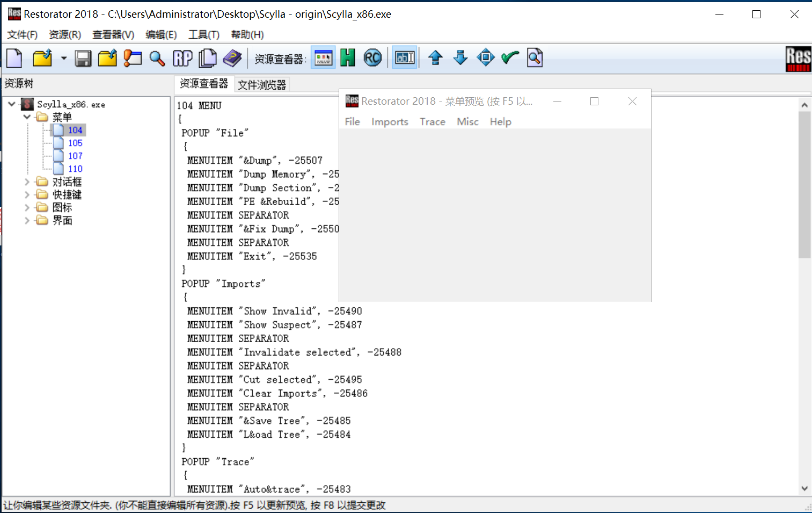This screenshot has width=812, height=513.
Task: Collapse the 菜单 folder
Action: click(27, 117)
